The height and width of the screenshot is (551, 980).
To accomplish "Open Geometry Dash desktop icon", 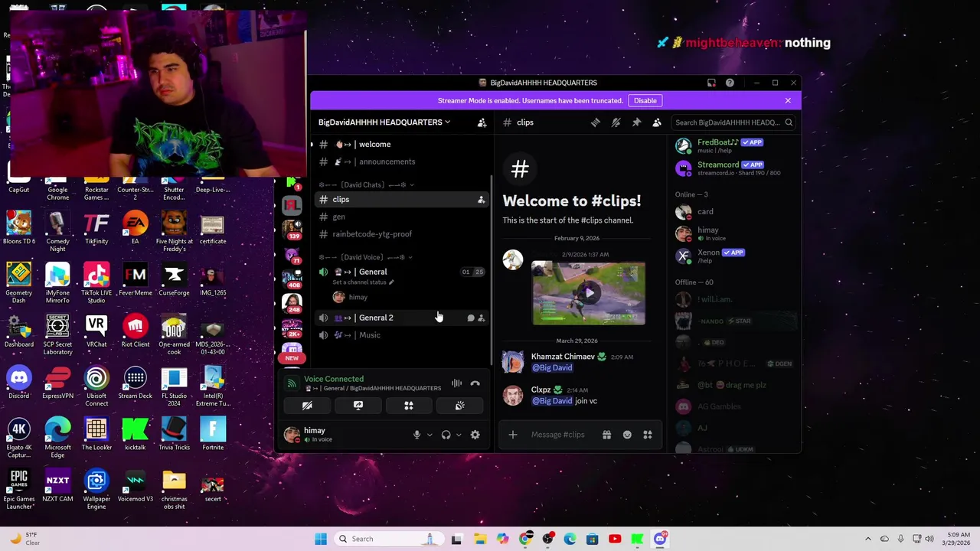I will [x=19, y=284].
